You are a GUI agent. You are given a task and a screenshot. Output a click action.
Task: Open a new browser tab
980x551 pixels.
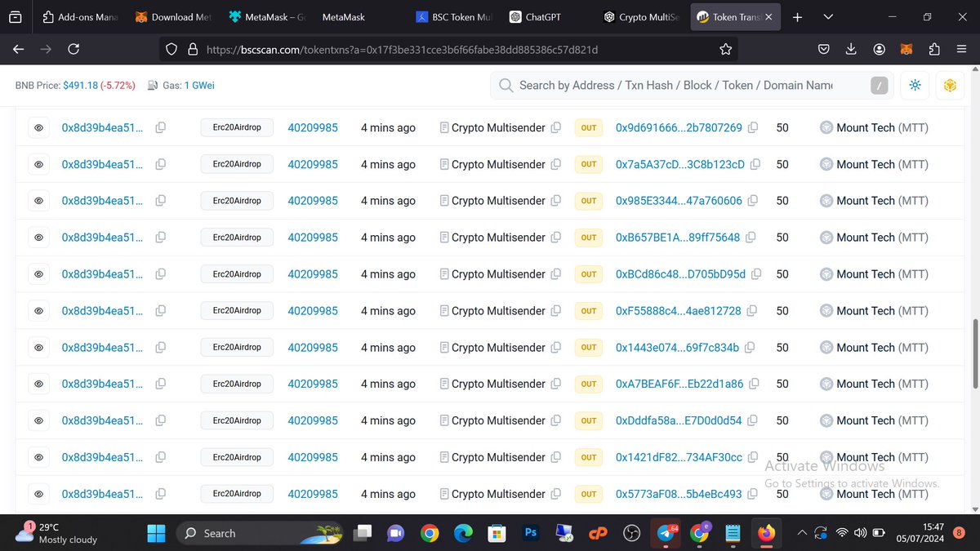click(797, 17)
